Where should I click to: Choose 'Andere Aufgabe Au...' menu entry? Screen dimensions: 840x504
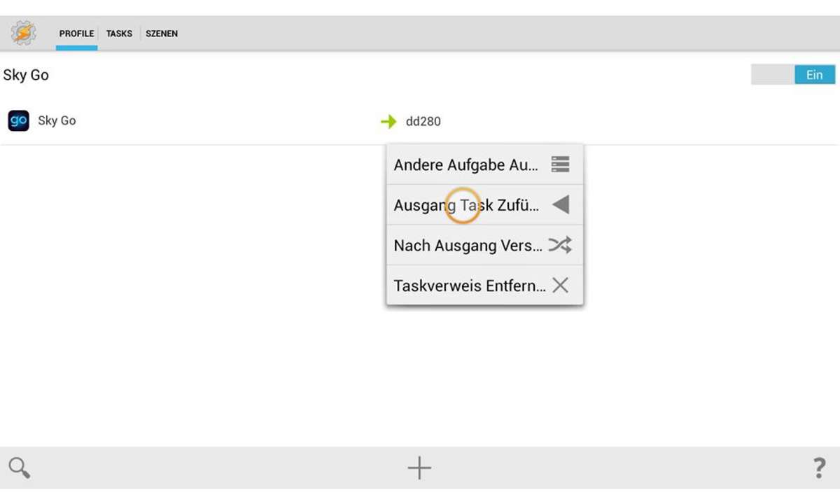484,164
